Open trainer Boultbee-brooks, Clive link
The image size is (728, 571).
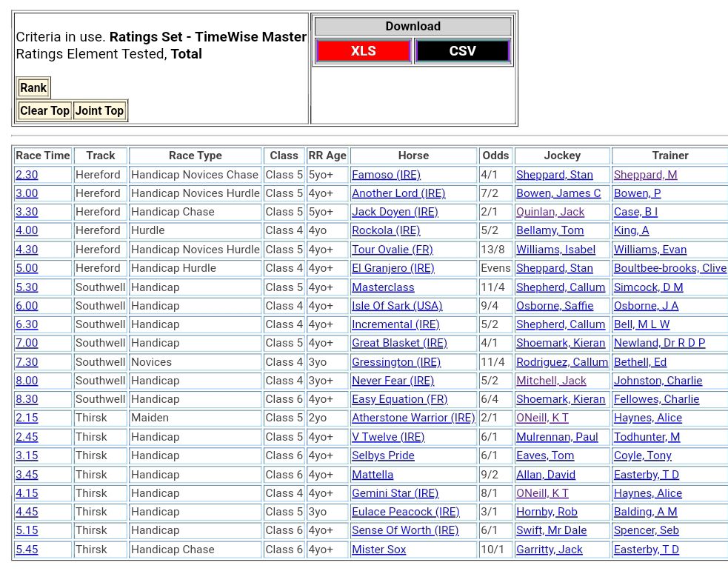[x=669, y=268]
